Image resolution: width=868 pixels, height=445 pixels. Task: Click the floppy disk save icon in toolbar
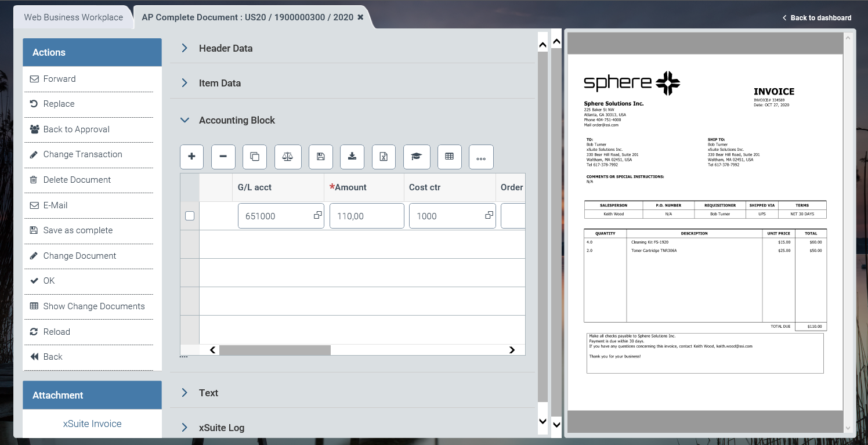[x=320, y=157]
